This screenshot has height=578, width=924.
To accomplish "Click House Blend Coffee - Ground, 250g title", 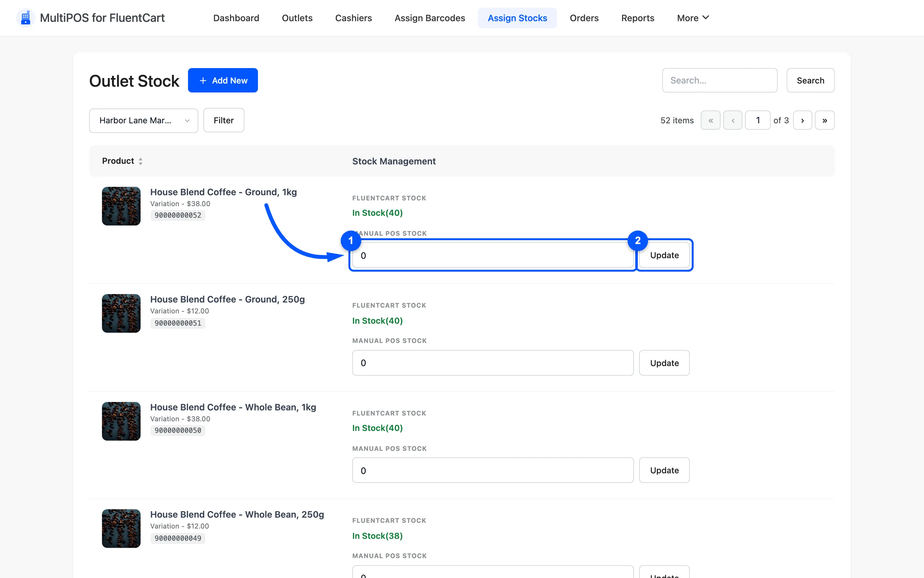I will coord(227,300).
